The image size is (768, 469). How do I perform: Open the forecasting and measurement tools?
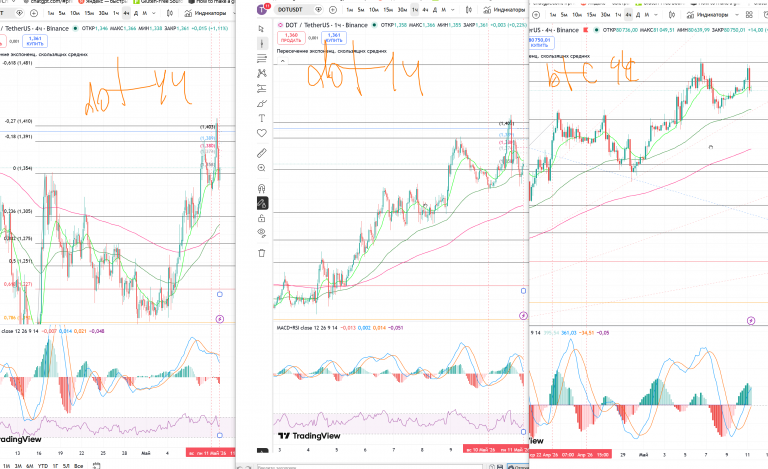click(x=262, y=89)
